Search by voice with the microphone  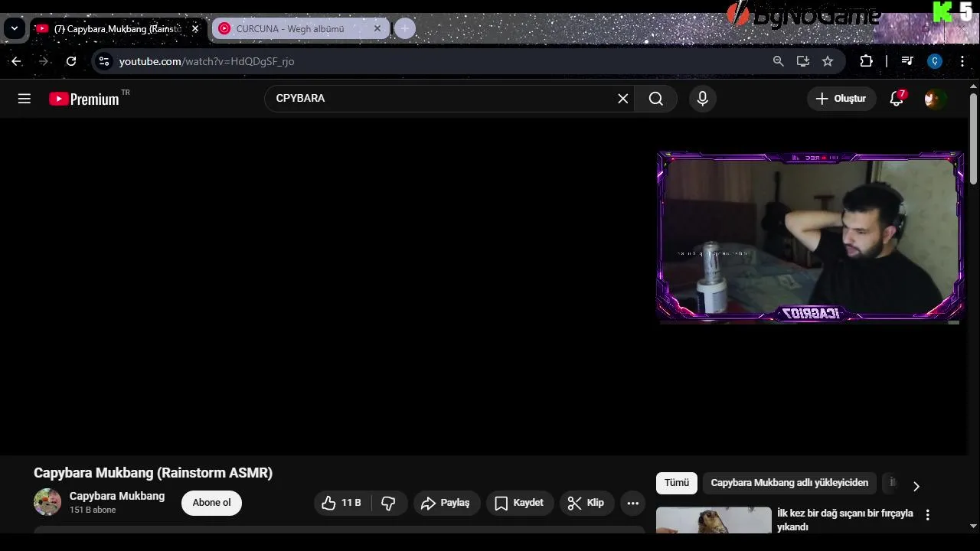tap(703, 99)
